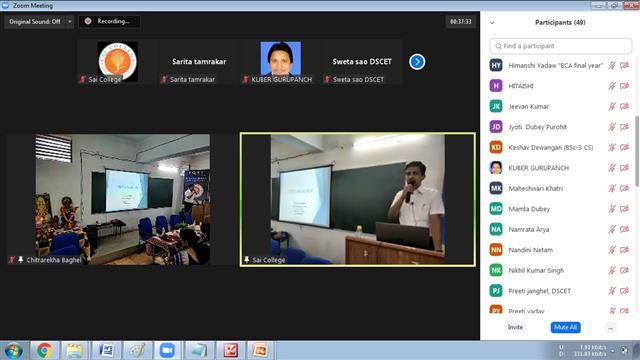This screenshot has height=360, width=640.
Task: Toggle the video icon for HITAISHI
Action: [624, 86]
